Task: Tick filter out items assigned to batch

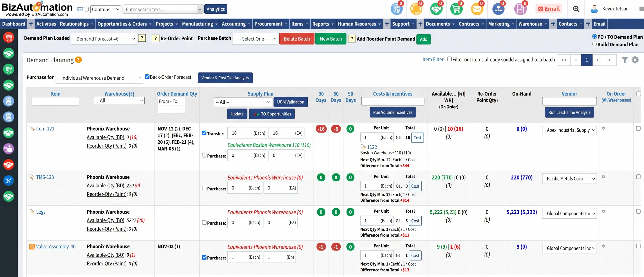Action: point(449,59)
